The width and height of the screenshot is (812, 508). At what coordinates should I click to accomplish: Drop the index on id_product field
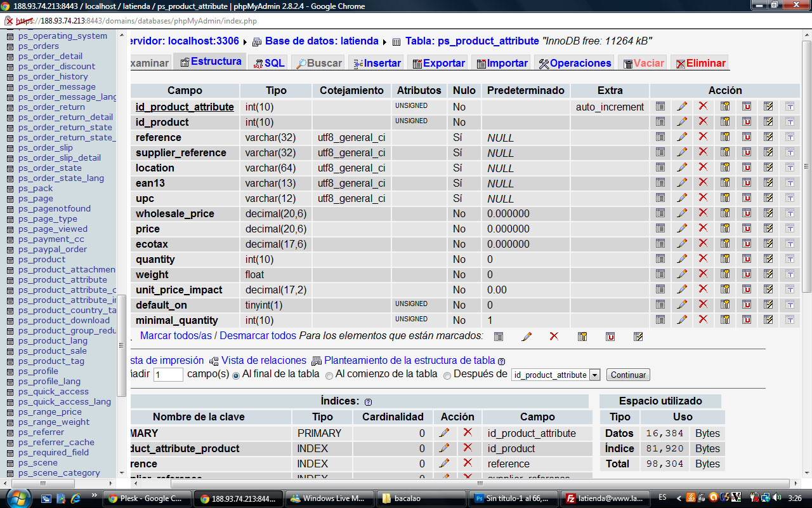click(x=468, y=448)
